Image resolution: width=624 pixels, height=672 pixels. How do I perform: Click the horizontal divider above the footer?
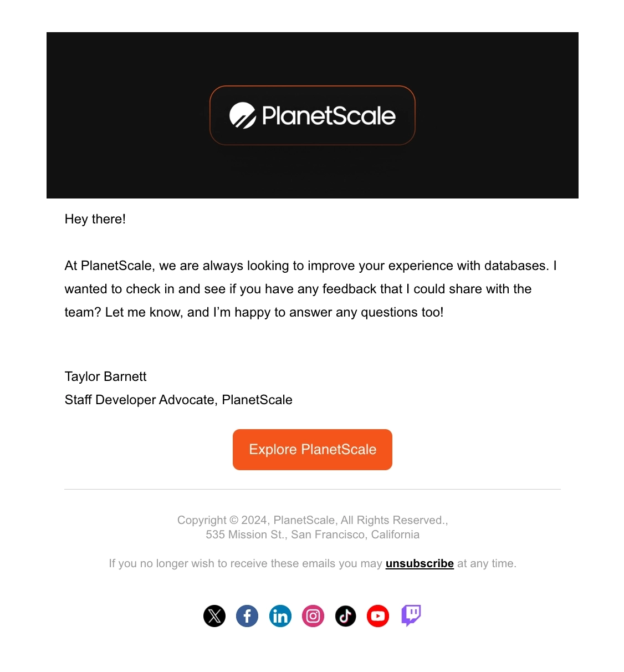(312, 489)
